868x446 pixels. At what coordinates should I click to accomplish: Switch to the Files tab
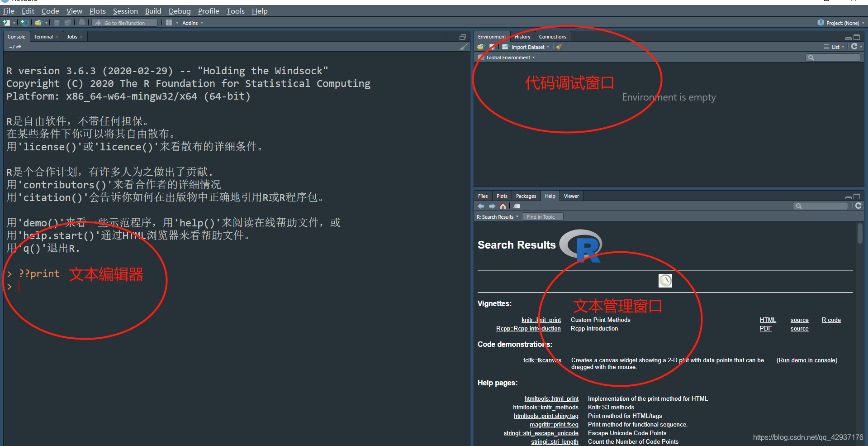(x=483, y=197)
